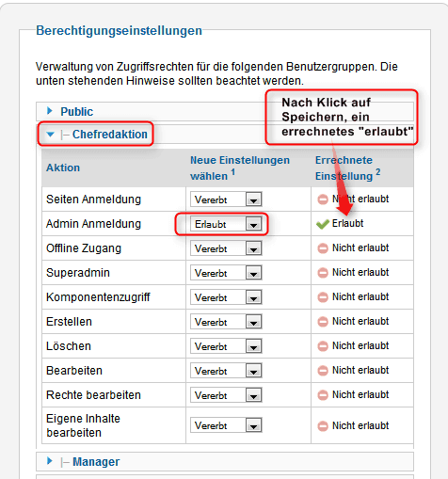Click the red denied icon for Offline Zugang

click(323, 248)
